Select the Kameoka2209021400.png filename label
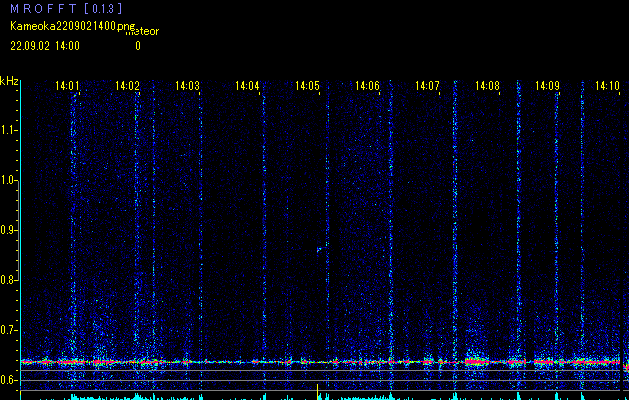 73,26
